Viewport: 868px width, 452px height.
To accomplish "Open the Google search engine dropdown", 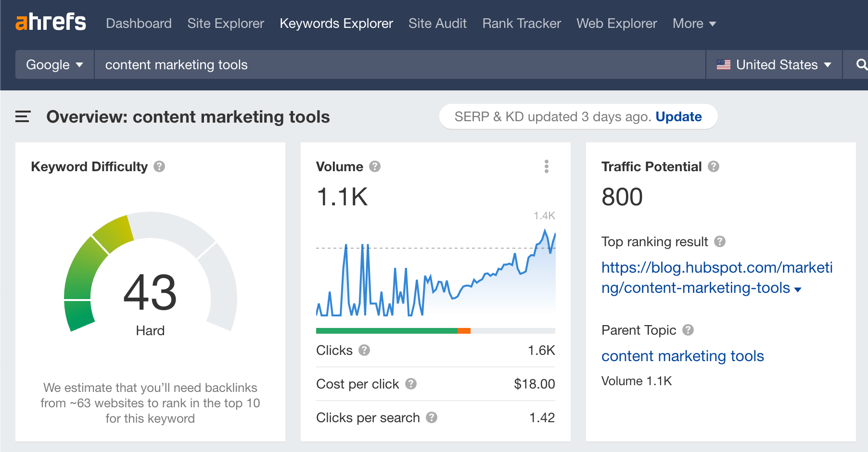I will pos(54,64).
